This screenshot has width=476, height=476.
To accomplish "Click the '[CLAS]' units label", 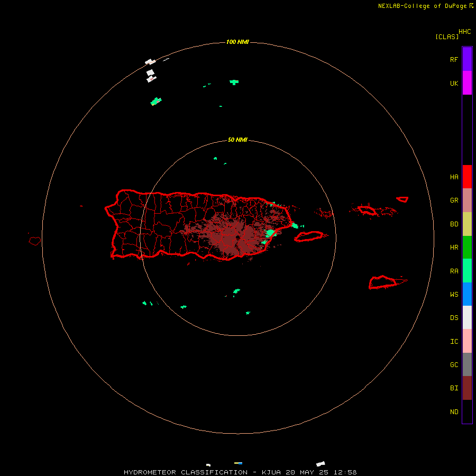I will click(447, 37).
